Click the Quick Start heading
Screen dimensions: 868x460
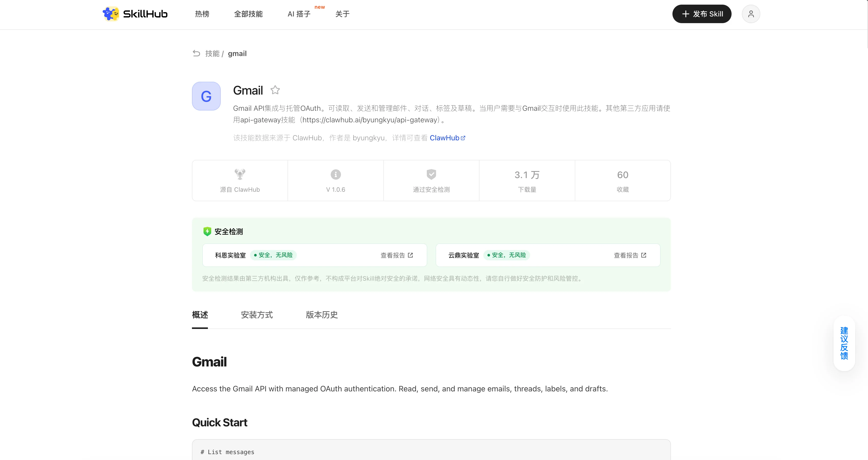tap(220, 422)
